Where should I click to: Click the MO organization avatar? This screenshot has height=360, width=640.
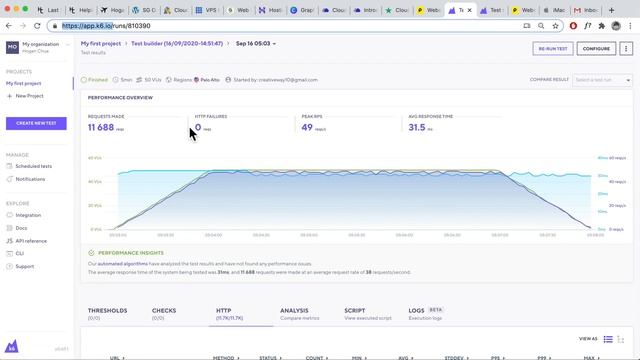coord(12,47)
